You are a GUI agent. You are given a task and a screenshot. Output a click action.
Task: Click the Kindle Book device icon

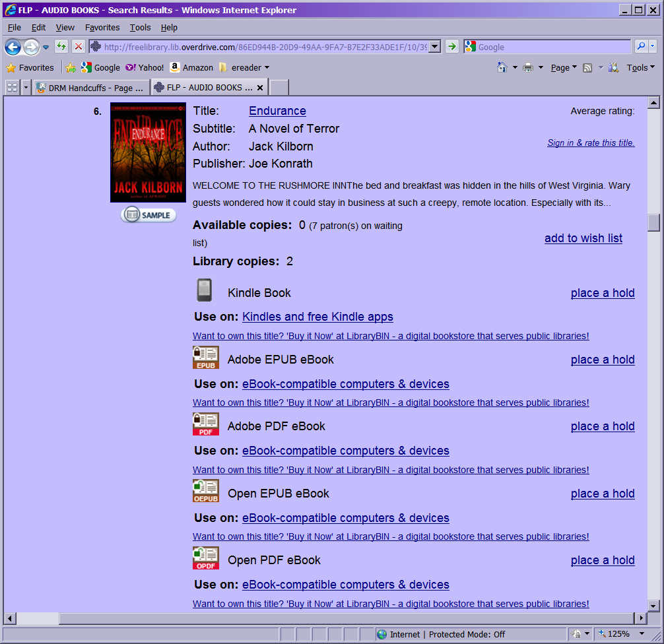pos(205,290)
